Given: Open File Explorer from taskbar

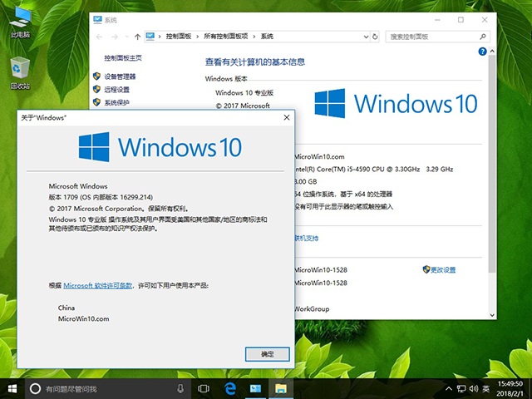Looking at the screenshot, I should (x=281, y=389).
